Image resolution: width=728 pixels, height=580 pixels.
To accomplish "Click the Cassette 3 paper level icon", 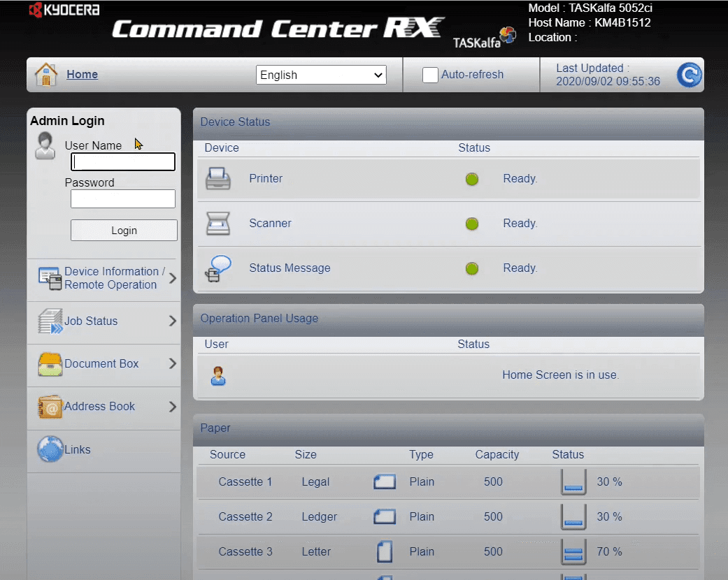I will 573,551.
